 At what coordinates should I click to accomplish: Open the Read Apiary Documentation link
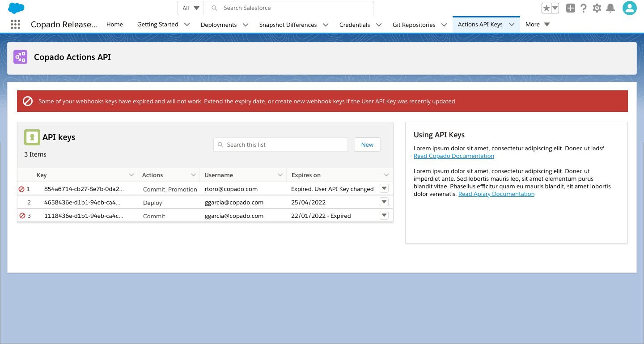(x=496, y=194)
